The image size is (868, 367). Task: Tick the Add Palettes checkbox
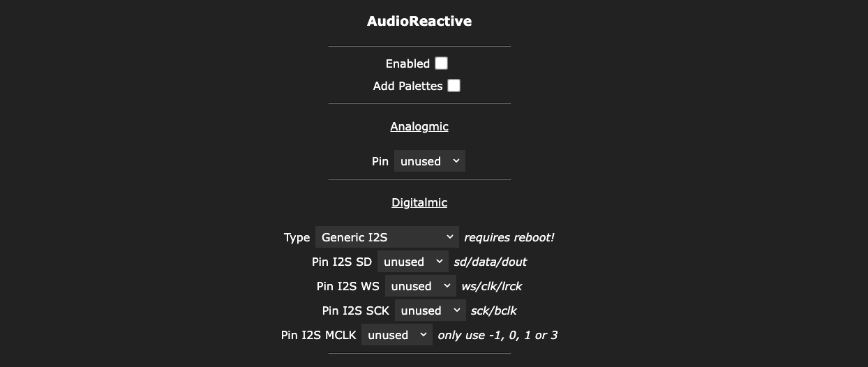[454, 86]
